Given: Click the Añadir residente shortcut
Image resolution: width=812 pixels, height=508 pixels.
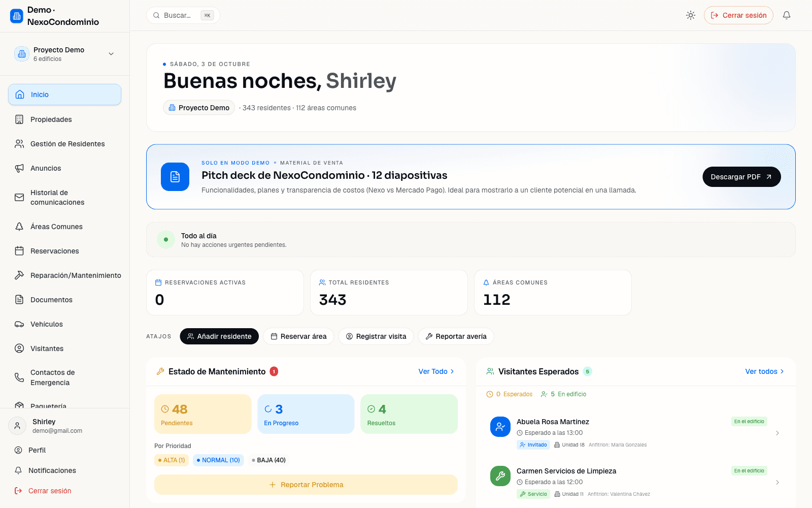Looking at the screenshot, I should point(219,336).
